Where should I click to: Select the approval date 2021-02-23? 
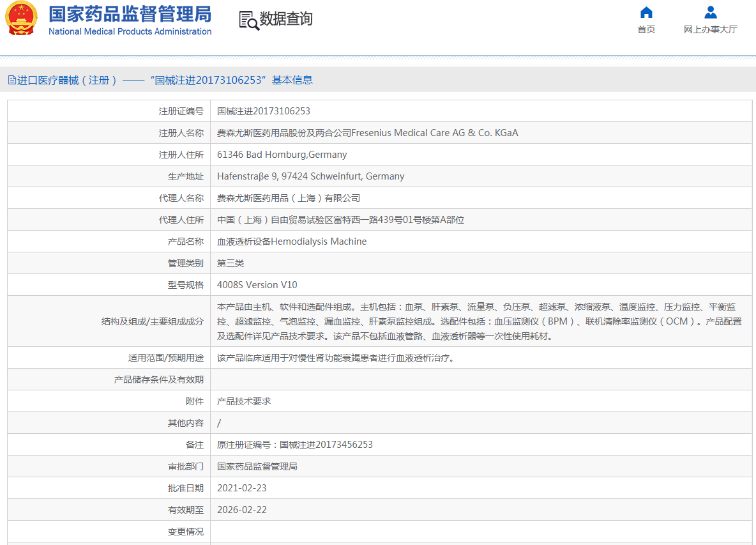(x=241, y=488)
